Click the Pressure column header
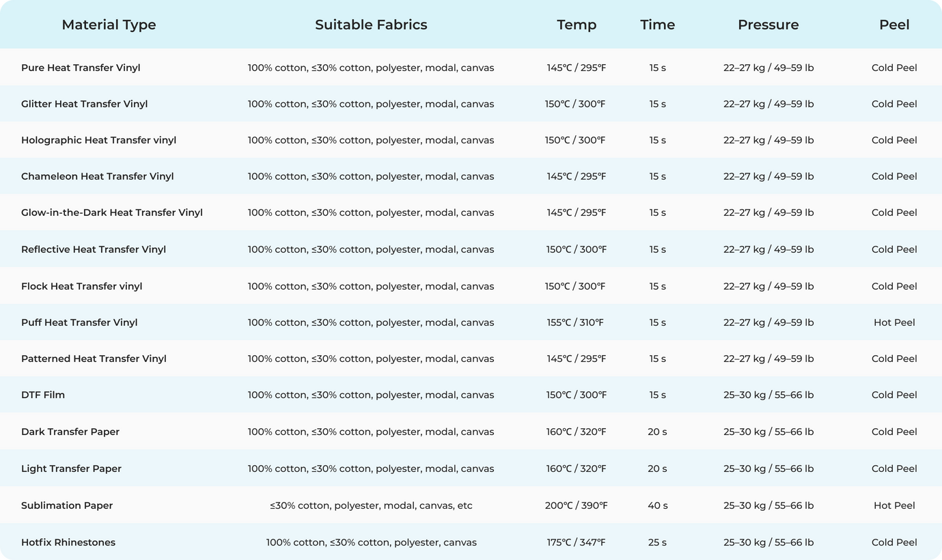The image size is (942, 560). [x=768, y=25]
